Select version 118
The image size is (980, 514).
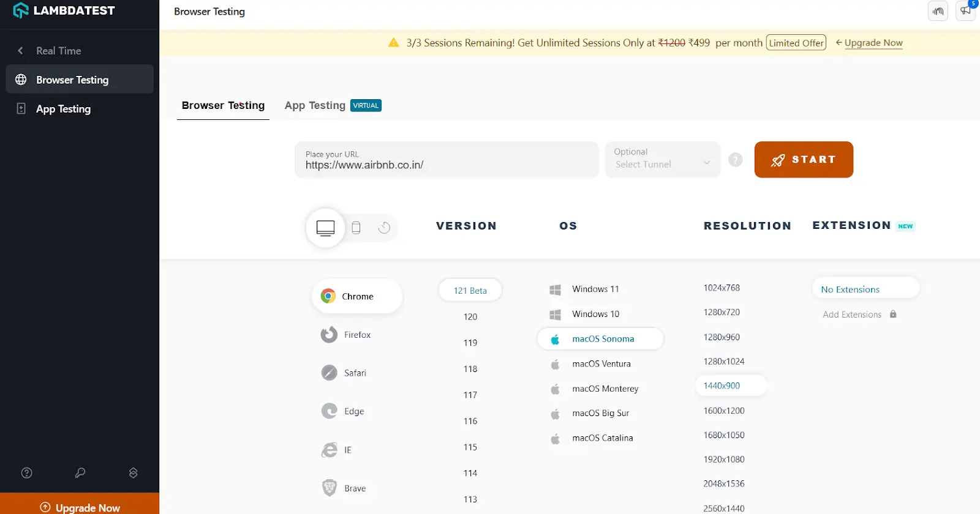pyautogui.click(x=470, y=369)
